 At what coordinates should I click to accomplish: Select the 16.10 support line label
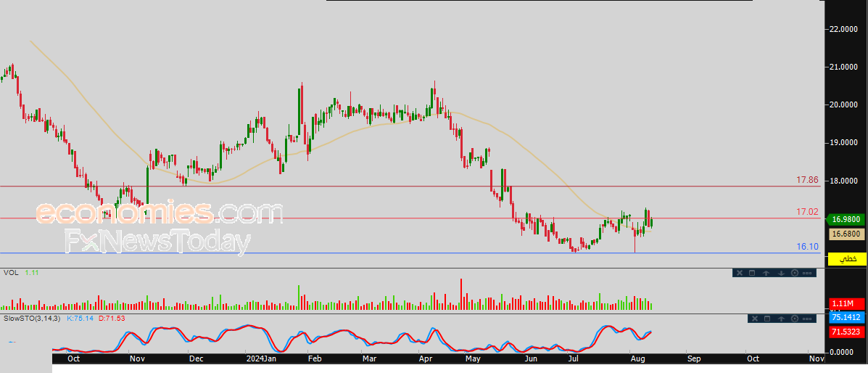[x=807, y=246]
